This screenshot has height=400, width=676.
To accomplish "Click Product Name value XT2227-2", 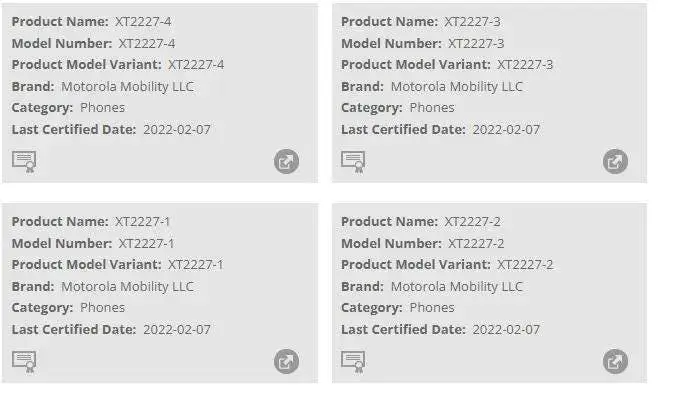I will 473,222.
